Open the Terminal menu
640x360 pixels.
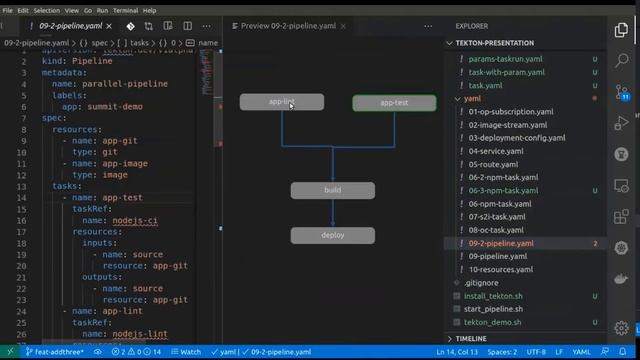(125, 11)
